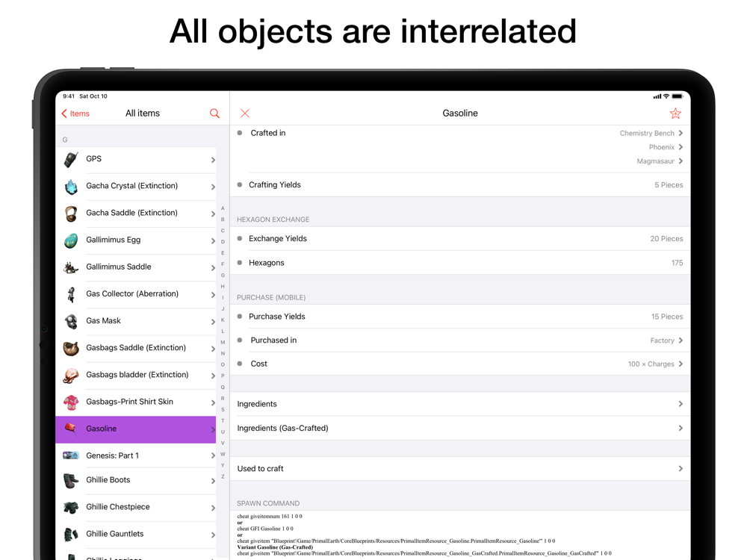Tap the Genesis: Part 1 icon
Viewport: 747px width, 560px height.
[71, 455]
